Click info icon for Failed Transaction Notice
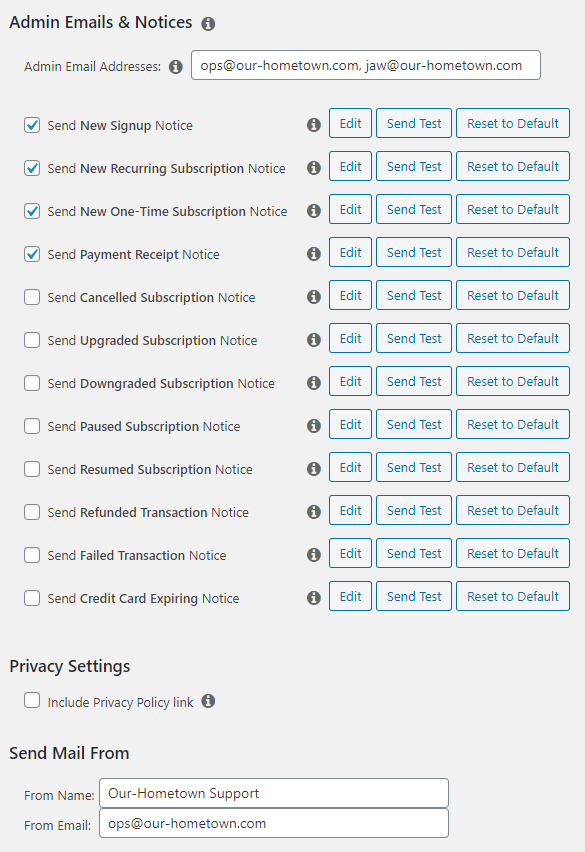Screen dimensions: 585x852 pyautogui.click(x=313, y=555)
